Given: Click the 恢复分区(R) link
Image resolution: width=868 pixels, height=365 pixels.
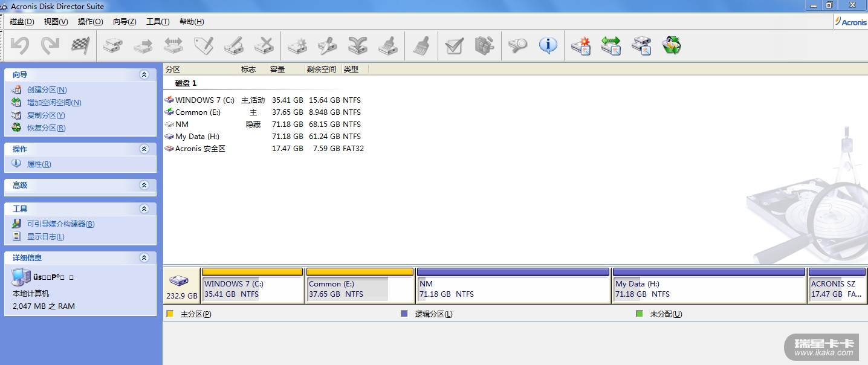Looking at the screenshot, I should [47, 128].
